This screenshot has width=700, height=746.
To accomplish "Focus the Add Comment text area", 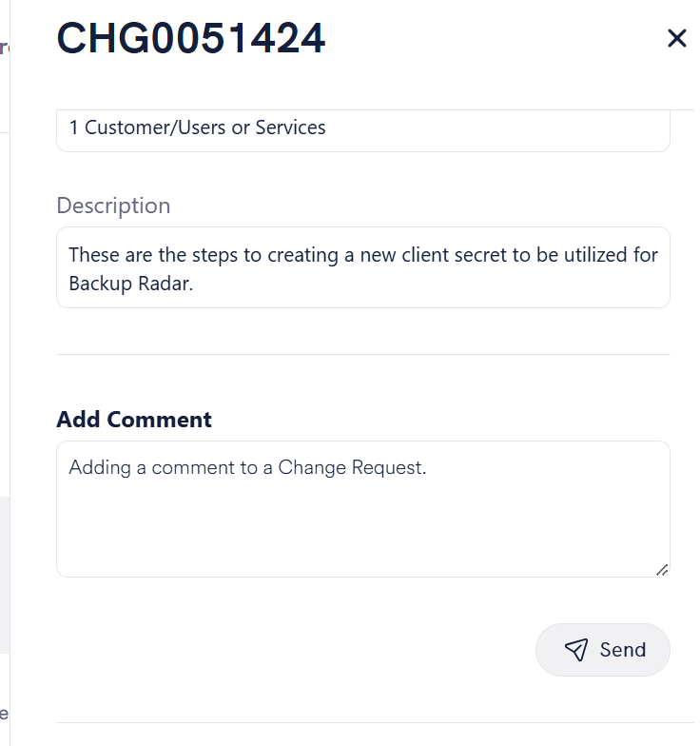I will 363,509.
